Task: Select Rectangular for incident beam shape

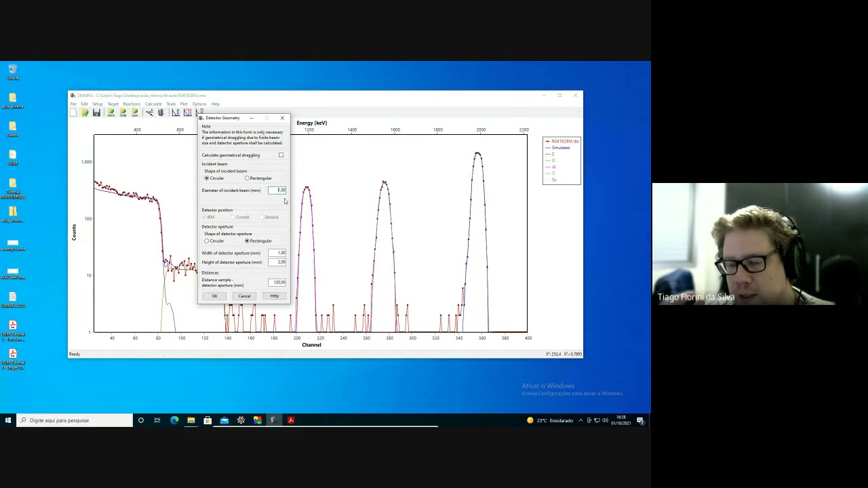Action: tap(247, 178)
